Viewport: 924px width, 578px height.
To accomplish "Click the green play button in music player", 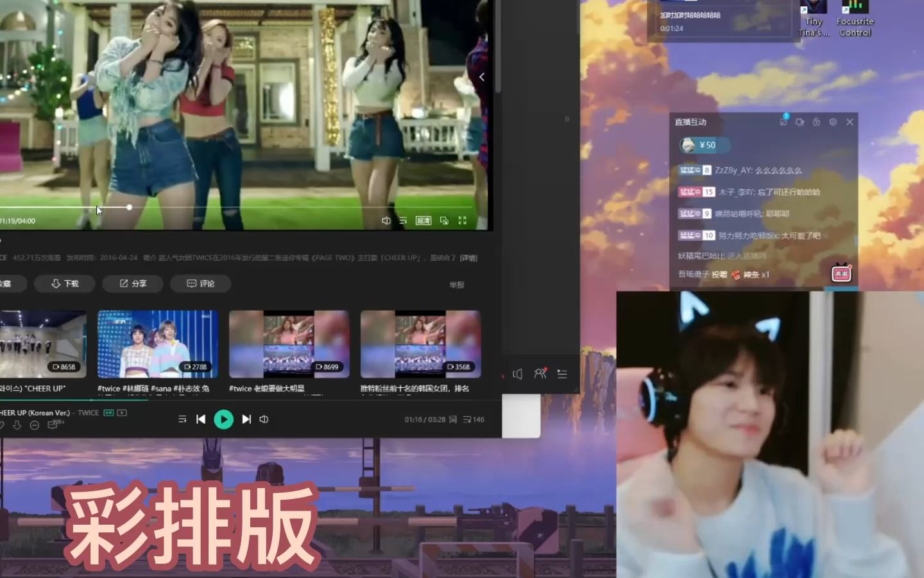I will click(x=223, y=419).
